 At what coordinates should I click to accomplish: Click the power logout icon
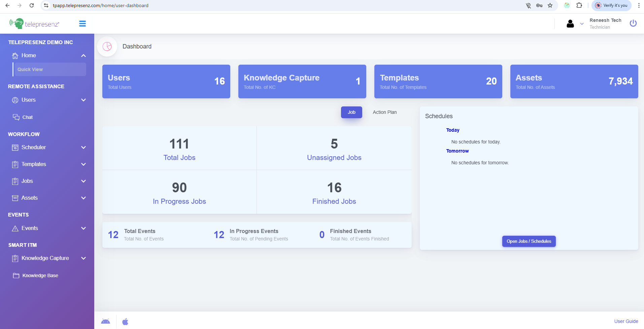[x=633, y=23]
